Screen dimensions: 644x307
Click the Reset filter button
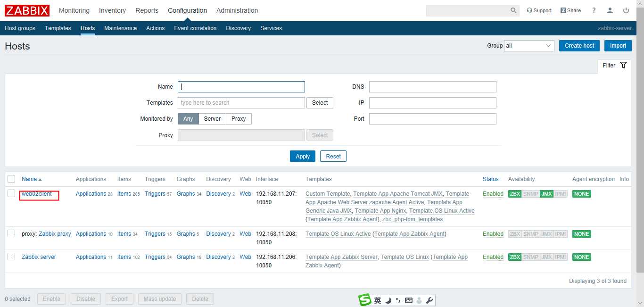(x=333, y=156)
